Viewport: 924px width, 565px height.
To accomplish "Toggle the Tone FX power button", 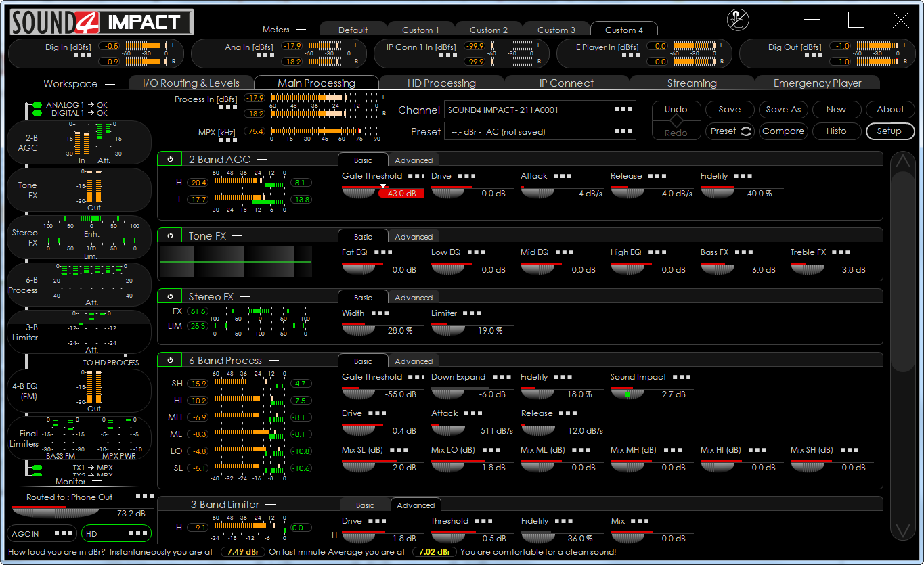I will tap(170, 235).
